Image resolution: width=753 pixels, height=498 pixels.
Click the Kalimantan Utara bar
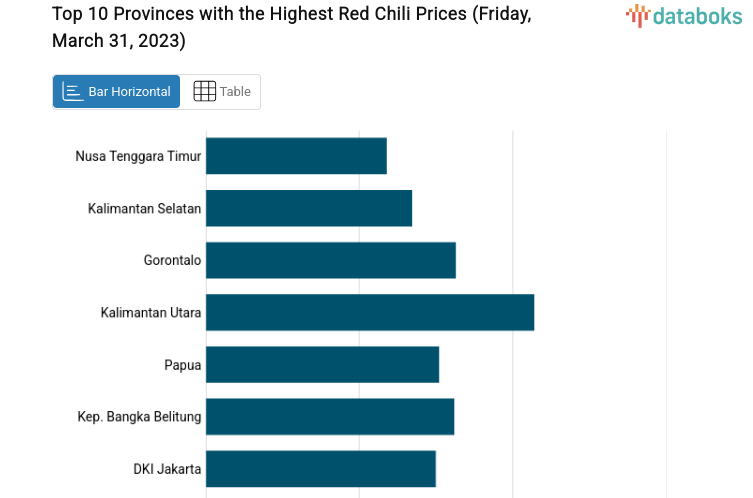(x=370, y=312)
